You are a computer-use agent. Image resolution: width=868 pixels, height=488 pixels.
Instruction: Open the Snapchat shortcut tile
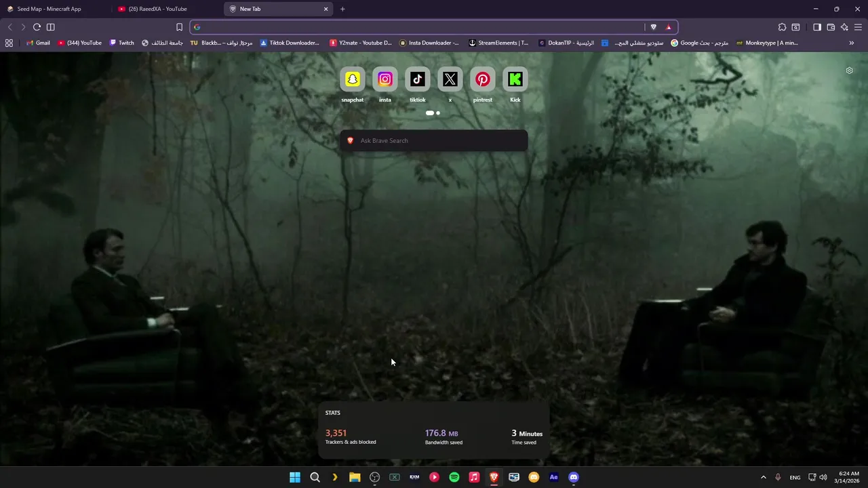point(352,80)
